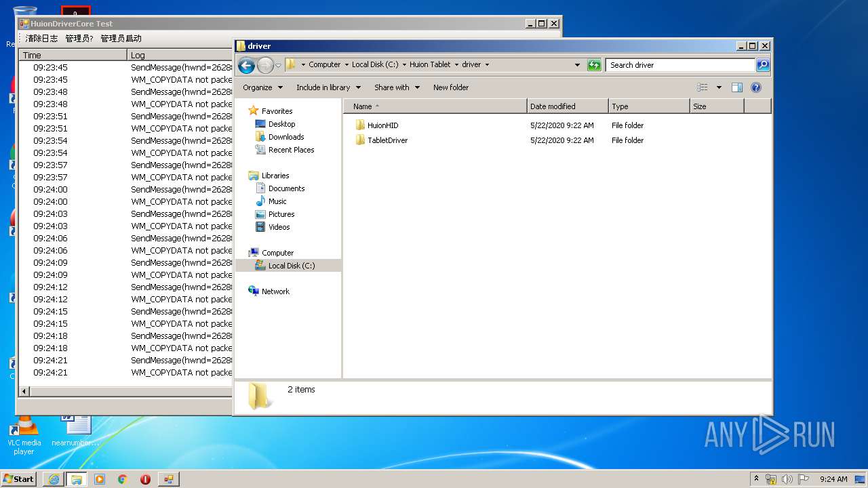868x488 pixels.
Task: Open the view options dropdown arrow
Action: pyautogui.click(x=719, y=87)
